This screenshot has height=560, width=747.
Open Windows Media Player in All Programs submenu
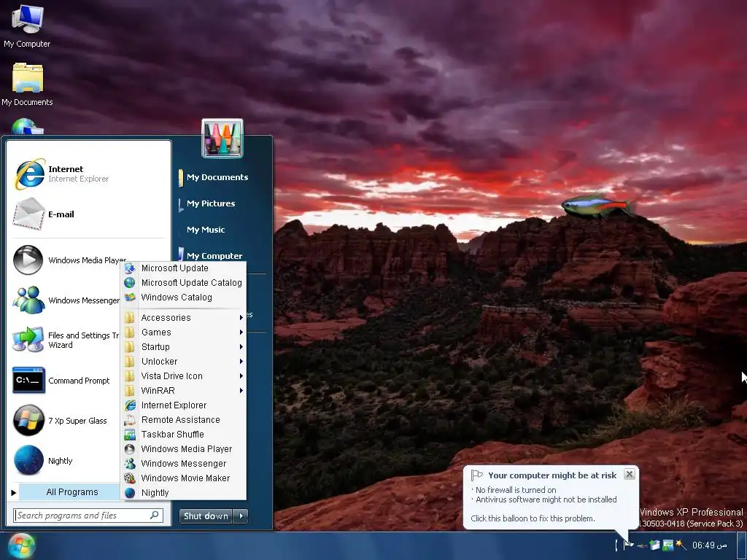[184, 449]
